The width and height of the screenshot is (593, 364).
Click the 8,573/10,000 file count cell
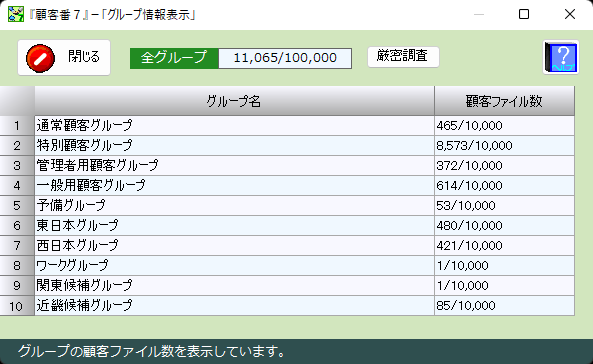click(504, 145)
